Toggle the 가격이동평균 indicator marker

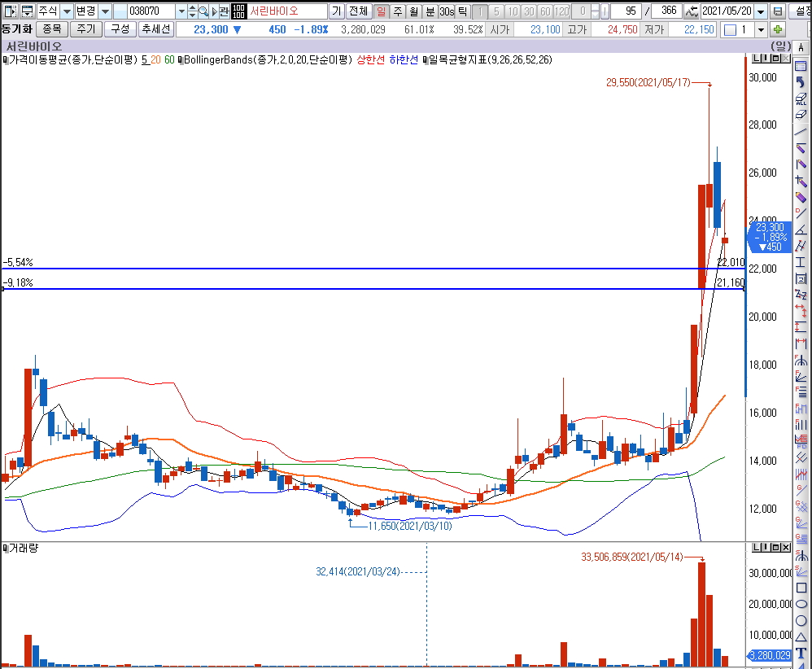(x=6, y=60)
